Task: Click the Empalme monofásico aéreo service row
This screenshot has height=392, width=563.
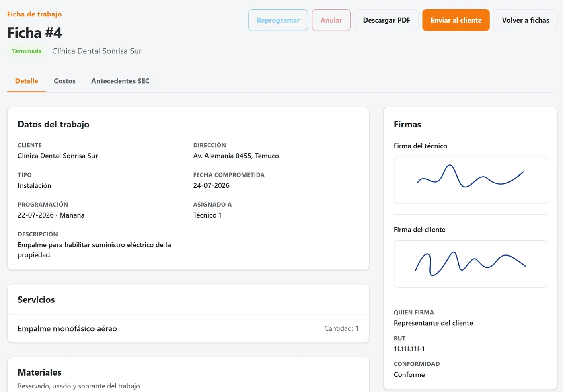Action: (188, 328)
